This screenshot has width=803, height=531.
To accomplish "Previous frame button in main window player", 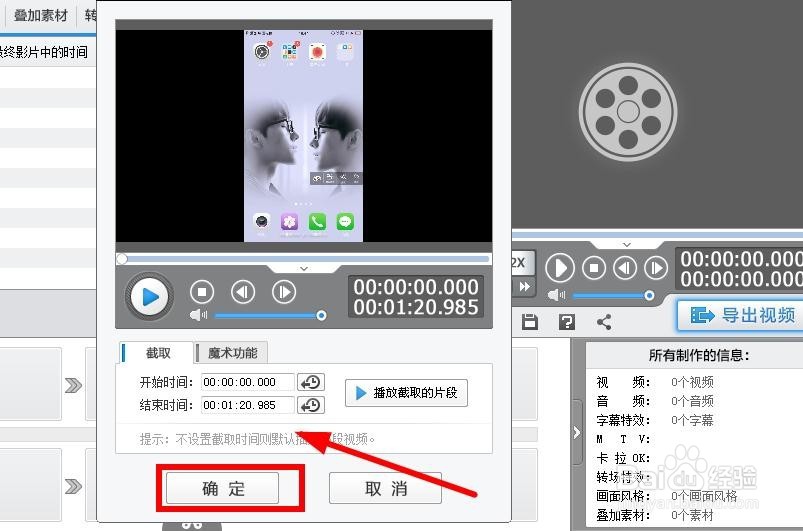I will click(625, 268).
